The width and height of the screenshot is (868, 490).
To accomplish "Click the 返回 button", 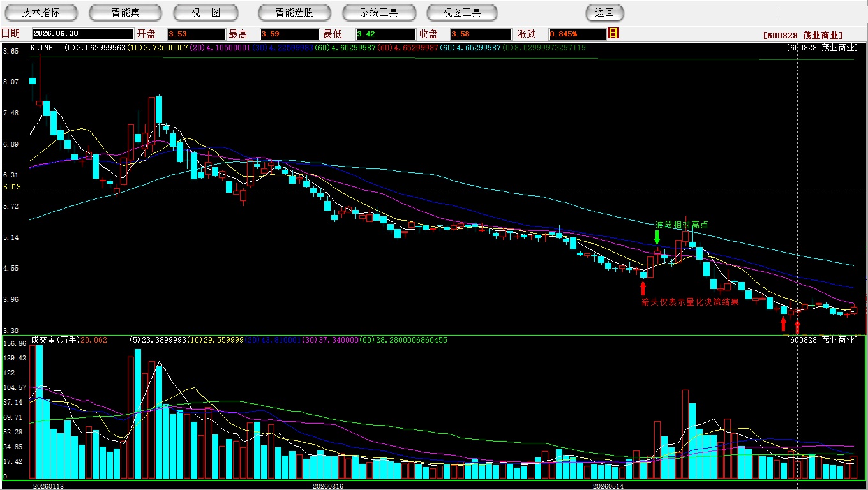I will point(604,12).
